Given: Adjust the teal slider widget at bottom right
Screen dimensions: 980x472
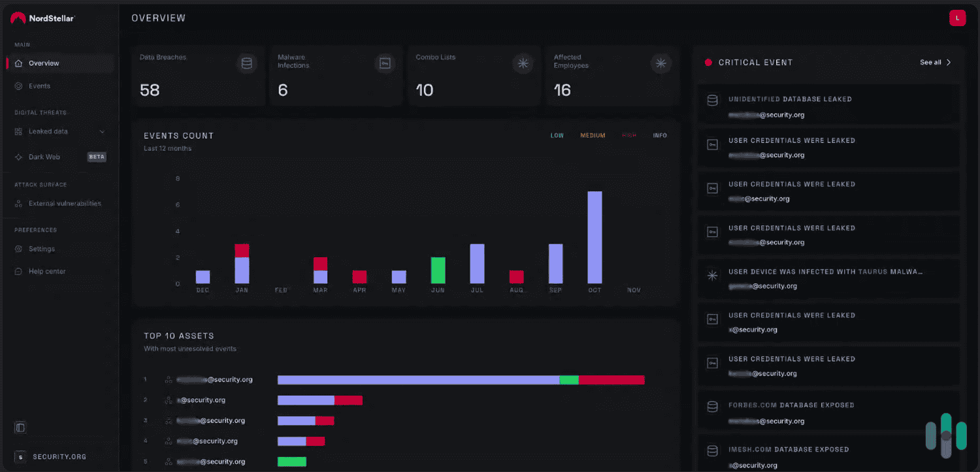Looking at the screenshot, I should click(945, 434).
